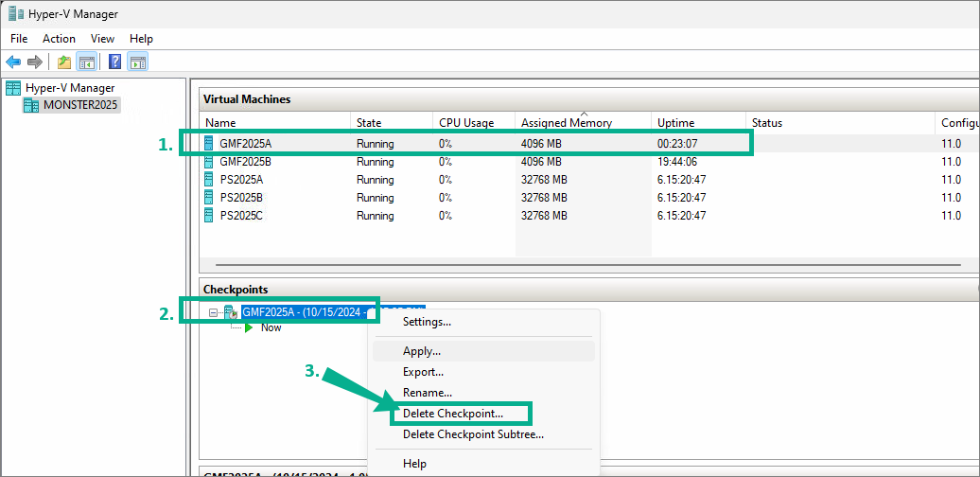Open the File menu
The image size is (980, 477).
(19, 39)
